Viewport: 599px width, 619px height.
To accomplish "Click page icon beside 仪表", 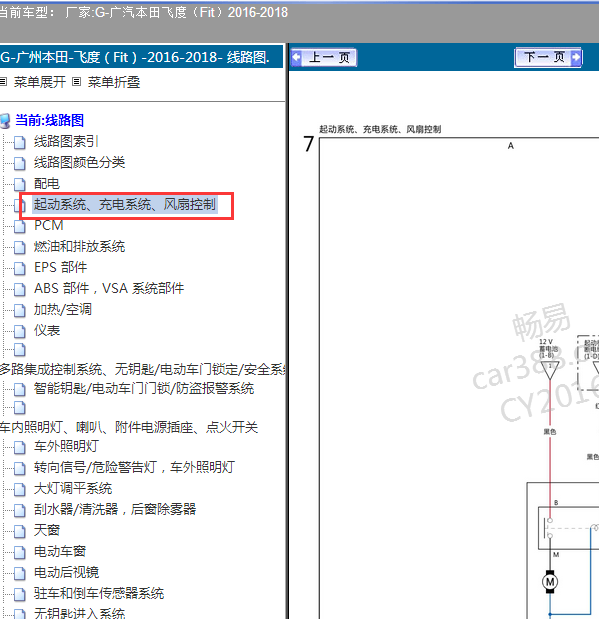I will [20, 331].
